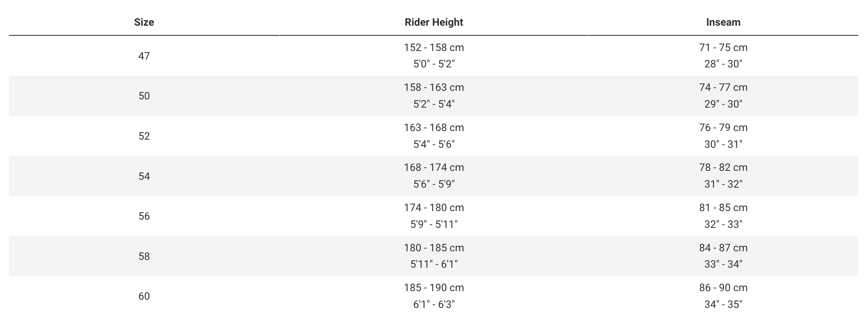This screenshot has width=868, height=312.
Task: Select the size 56 cell
Action: click(x=144, y=216)
